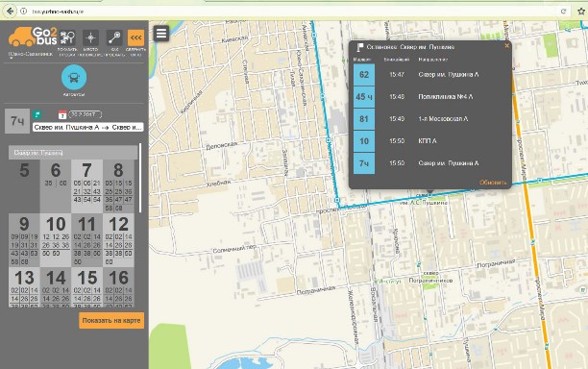Select route 62 tile in popup
The image size is (588, 369).
tap(364, 75)
